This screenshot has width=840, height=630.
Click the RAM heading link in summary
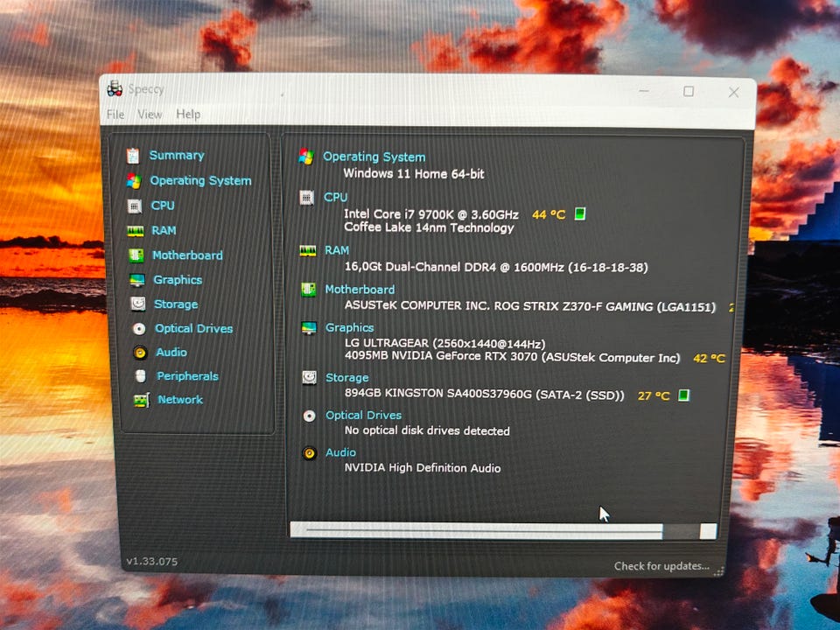[336, 250]
